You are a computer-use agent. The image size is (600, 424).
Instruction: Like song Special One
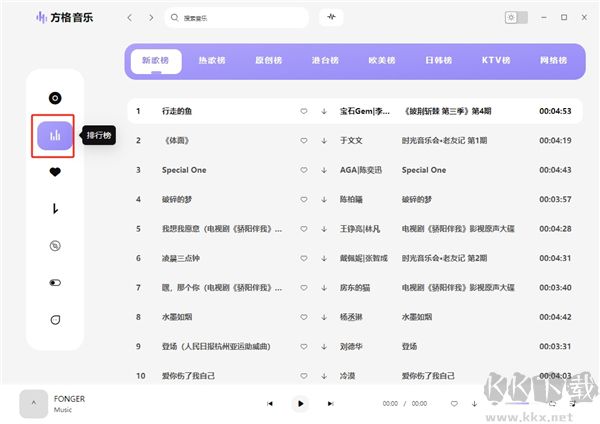[x=304, y=170]
